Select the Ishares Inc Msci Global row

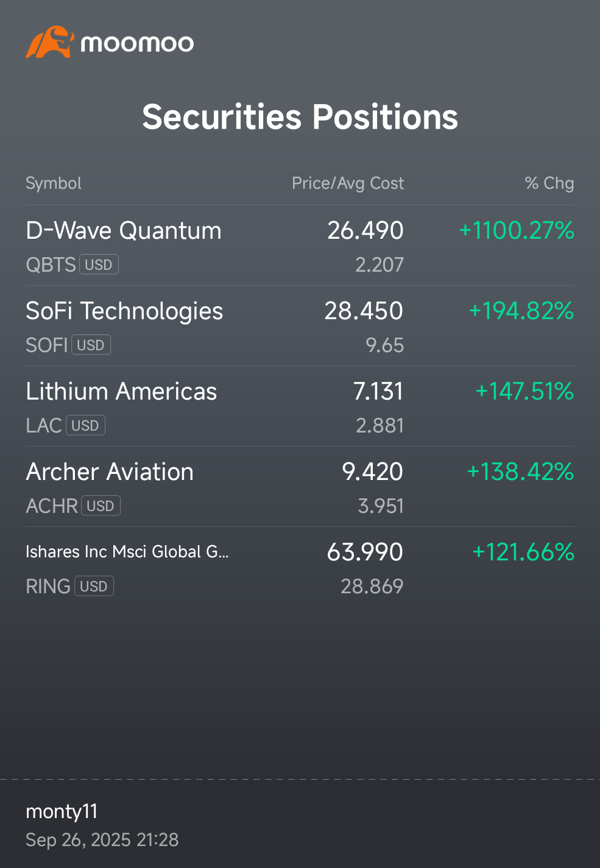[x=300, y=567]
